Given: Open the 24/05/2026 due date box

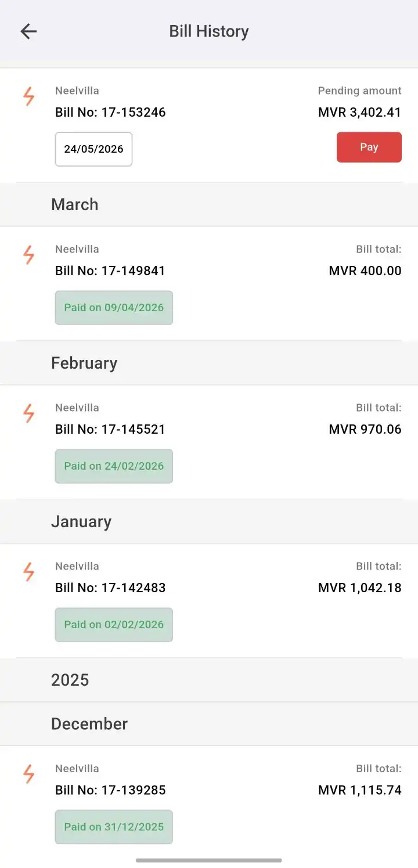Looking at the screenshot, I should coord(93,149).
